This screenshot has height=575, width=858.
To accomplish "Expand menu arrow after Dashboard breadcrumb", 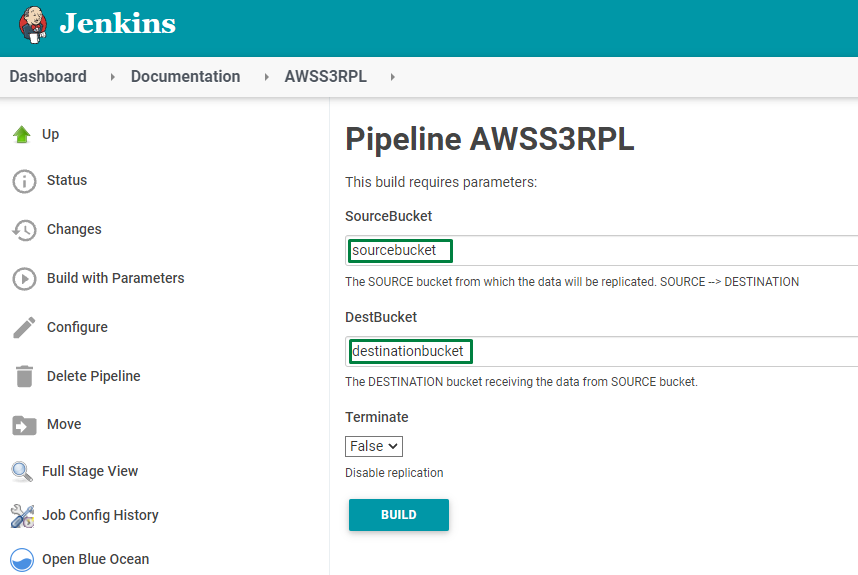I will (x=112, y=77).
